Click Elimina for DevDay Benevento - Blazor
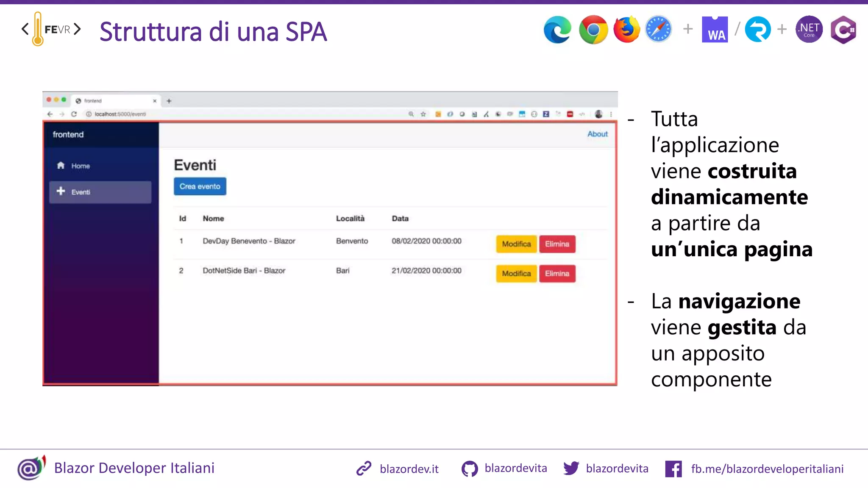This screenshot has height=488, width=868. point(557,244)
